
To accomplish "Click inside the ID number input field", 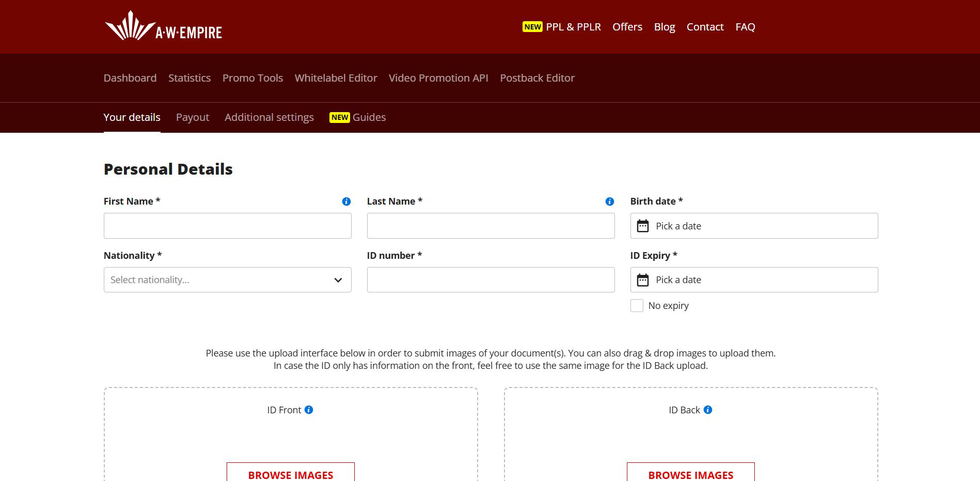I will click(x=490, y=280).
